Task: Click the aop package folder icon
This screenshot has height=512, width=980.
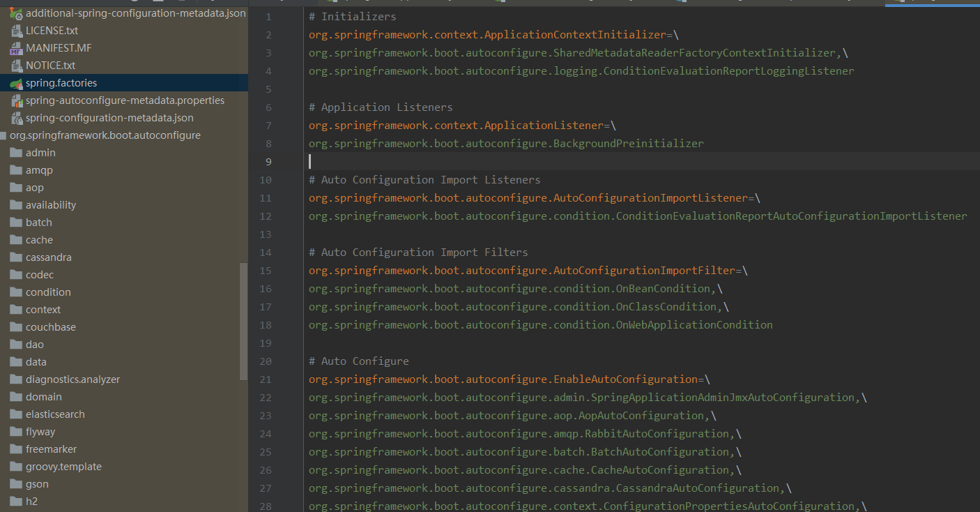Action: tap(16, 188)
